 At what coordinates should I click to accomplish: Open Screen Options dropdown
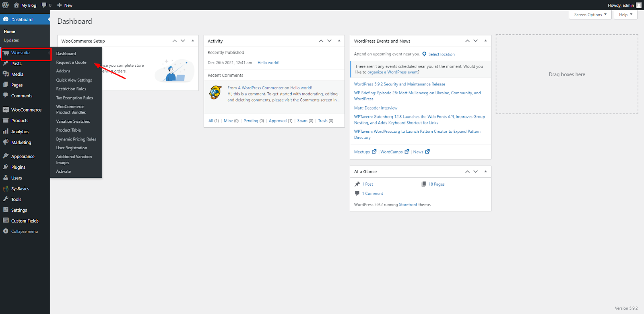point(590,14)
